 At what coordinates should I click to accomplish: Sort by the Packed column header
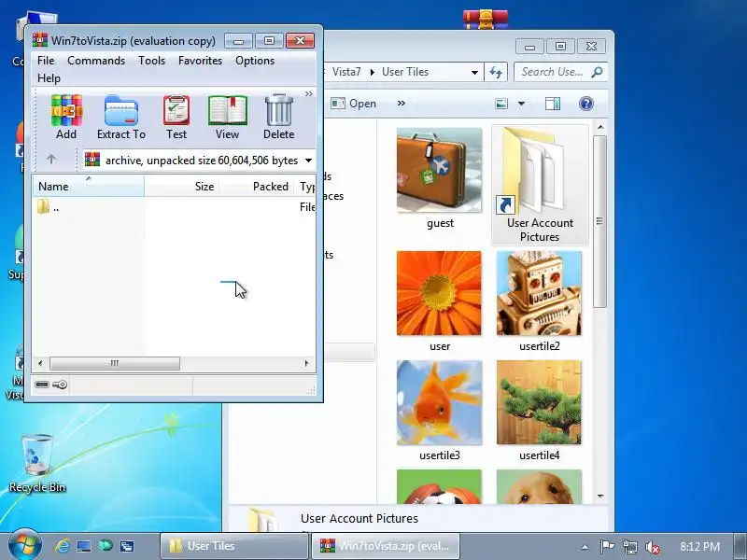(258, 186)
